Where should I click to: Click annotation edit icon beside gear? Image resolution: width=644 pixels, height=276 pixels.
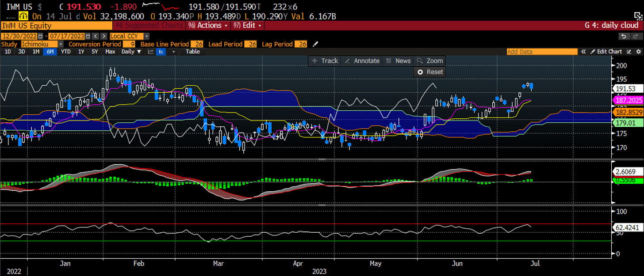629,52
